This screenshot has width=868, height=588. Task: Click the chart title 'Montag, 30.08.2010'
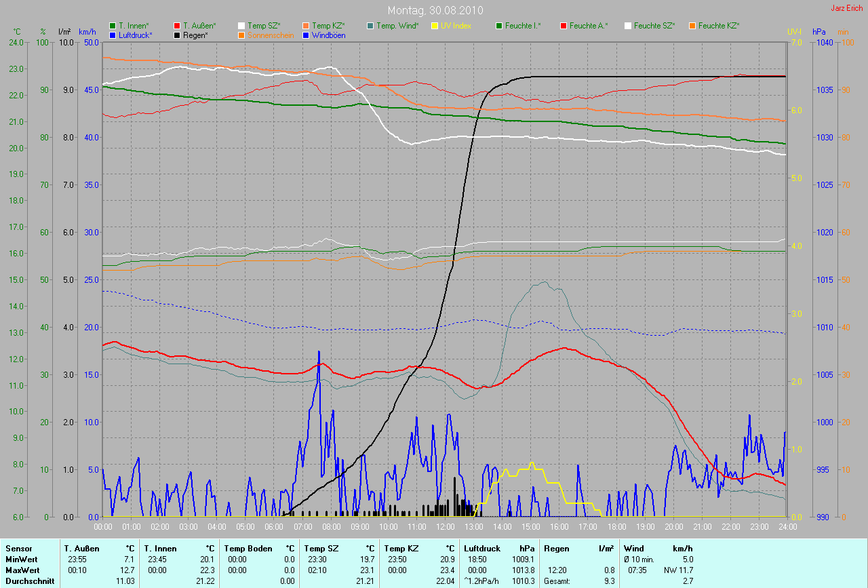[x=434, y=11]
